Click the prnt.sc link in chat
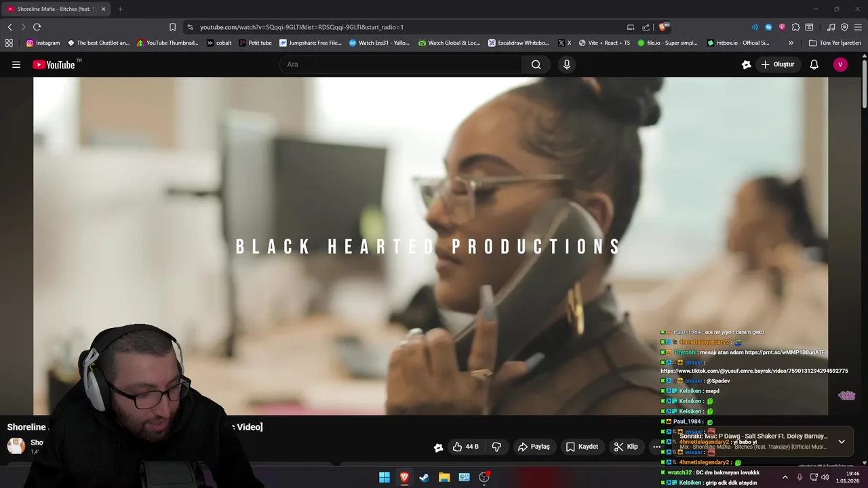 click(785, 352)
